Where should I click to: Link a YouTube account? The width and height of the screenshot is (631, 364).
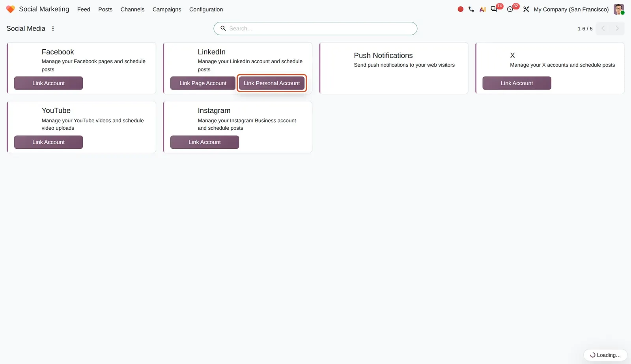coord(49,142)
